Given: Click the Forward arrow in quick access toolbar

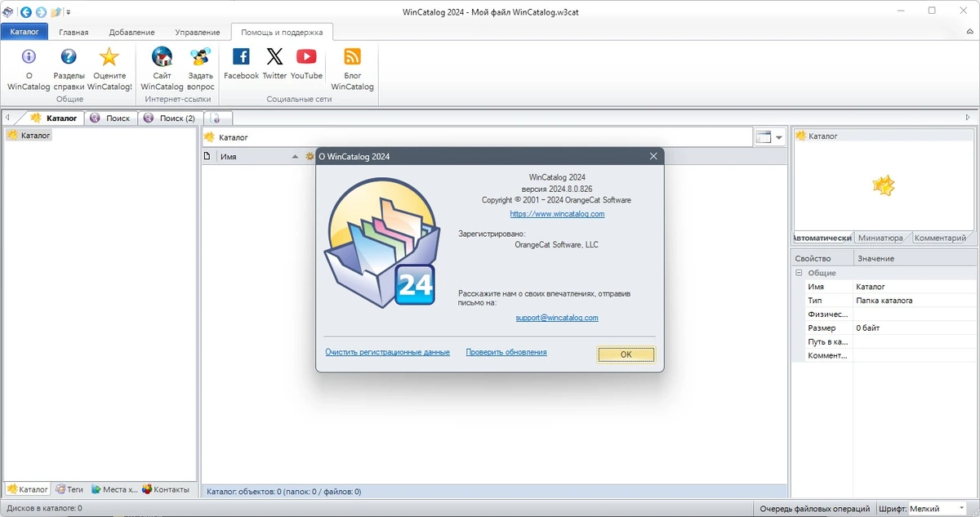Looking at the screenshot, I should 41,11.
